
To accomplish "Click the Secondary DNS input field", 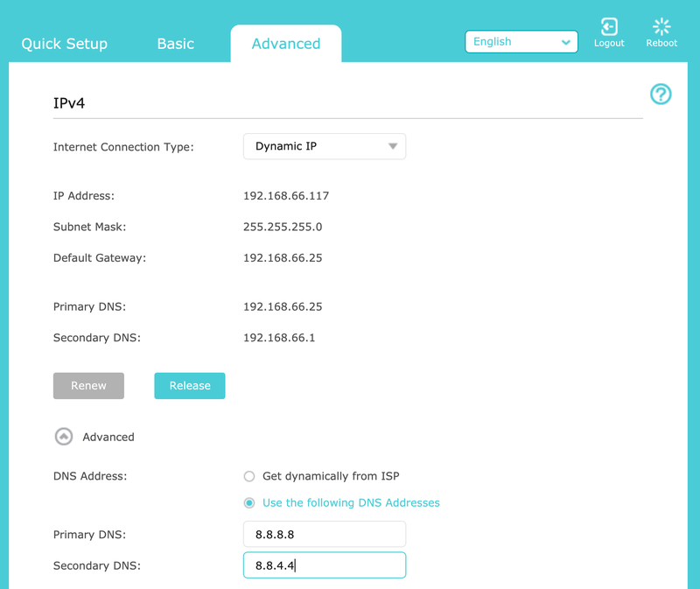I will (325, 565).
